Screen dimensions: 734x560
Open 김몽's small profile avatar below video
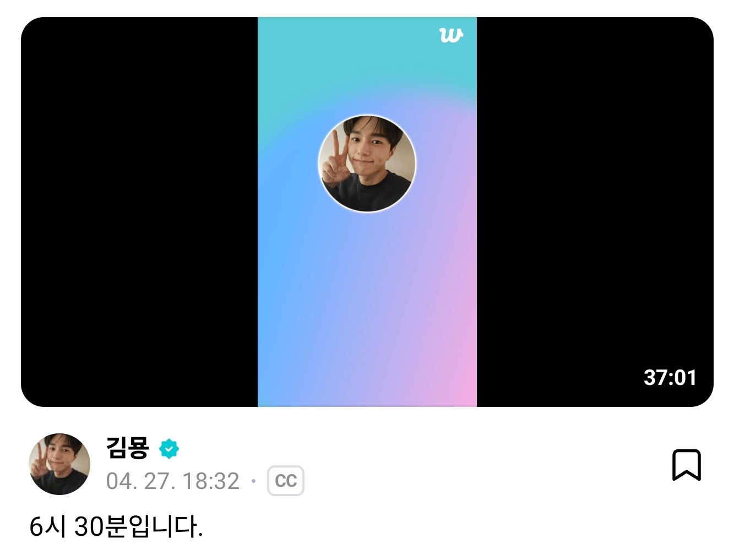click(x=59, y=464)
